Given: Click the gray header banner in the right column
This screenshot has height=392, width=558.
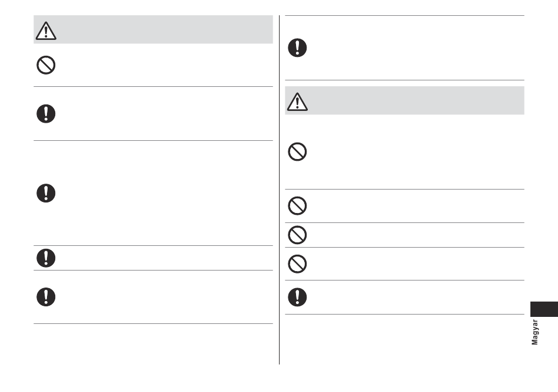Looking at the screenshot, I should [405, 100].
